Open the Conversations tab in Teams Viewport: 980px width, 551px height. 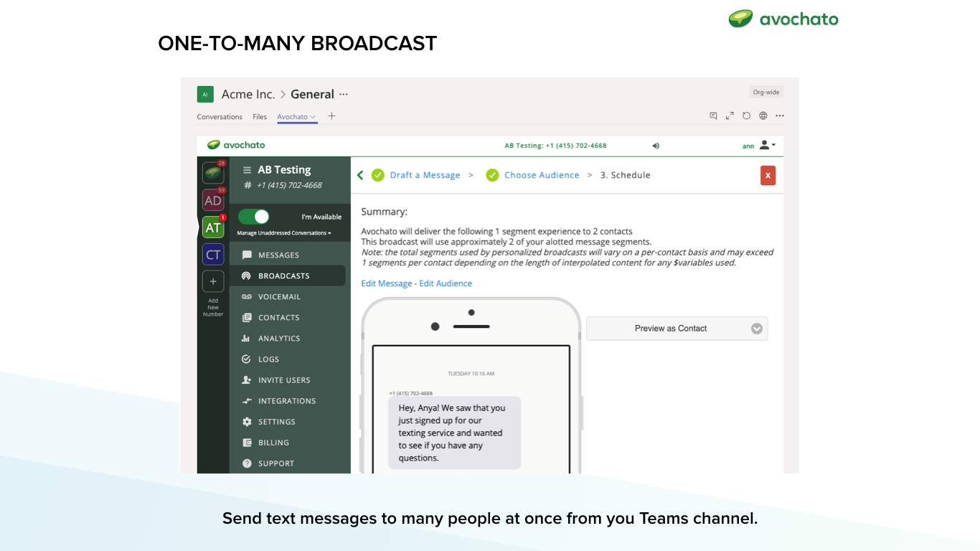pos(220,117)
